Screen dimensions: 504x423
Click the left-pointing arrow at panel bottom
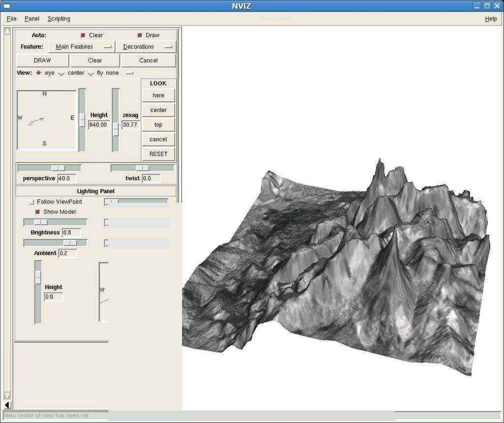[x=7, y=405]
